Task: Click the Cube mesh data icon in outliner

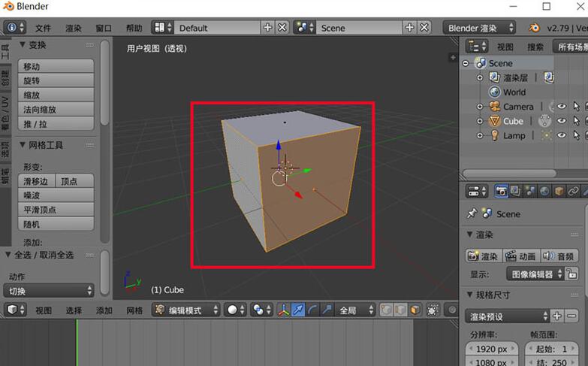Action: pos(544,121)
